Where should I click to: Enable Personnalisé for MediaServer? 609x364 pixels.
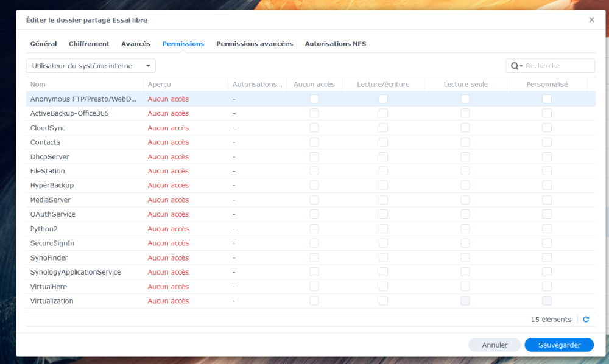(547, 200)
